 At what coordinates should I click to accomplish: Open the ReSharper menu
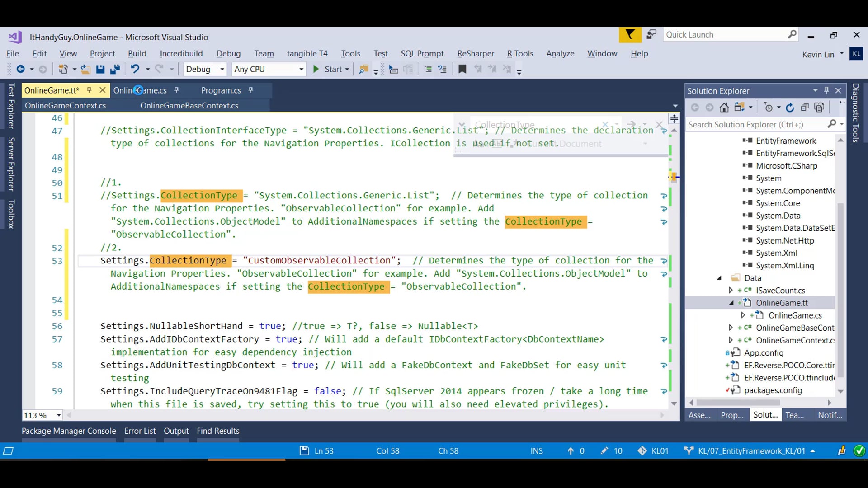click(475, 53)
